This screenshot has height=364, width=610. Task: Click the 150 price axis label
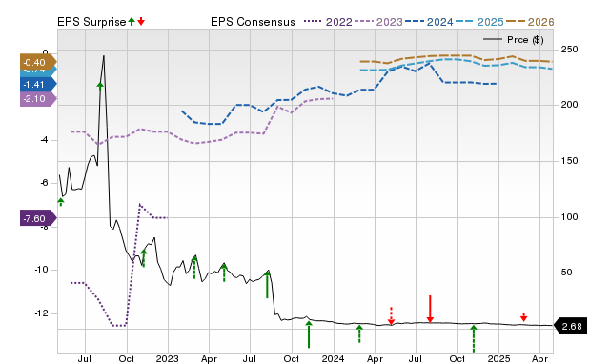(570, 161)
